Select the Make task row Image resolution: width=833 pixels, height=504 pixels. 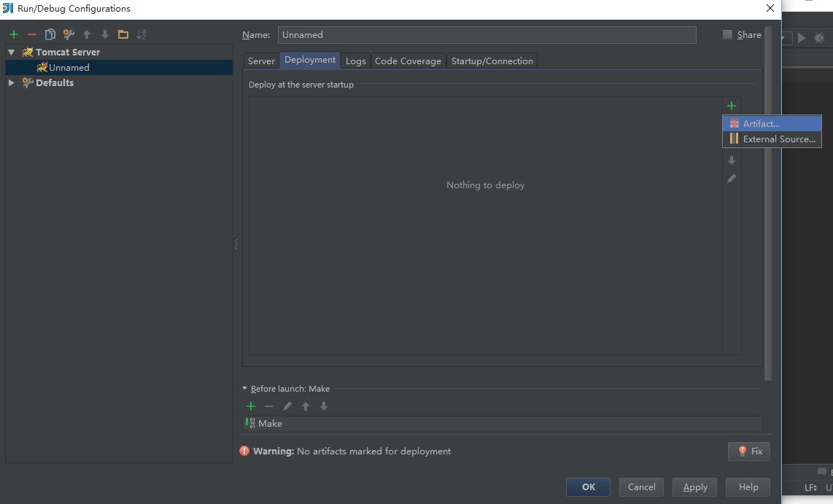click(503, 424)
